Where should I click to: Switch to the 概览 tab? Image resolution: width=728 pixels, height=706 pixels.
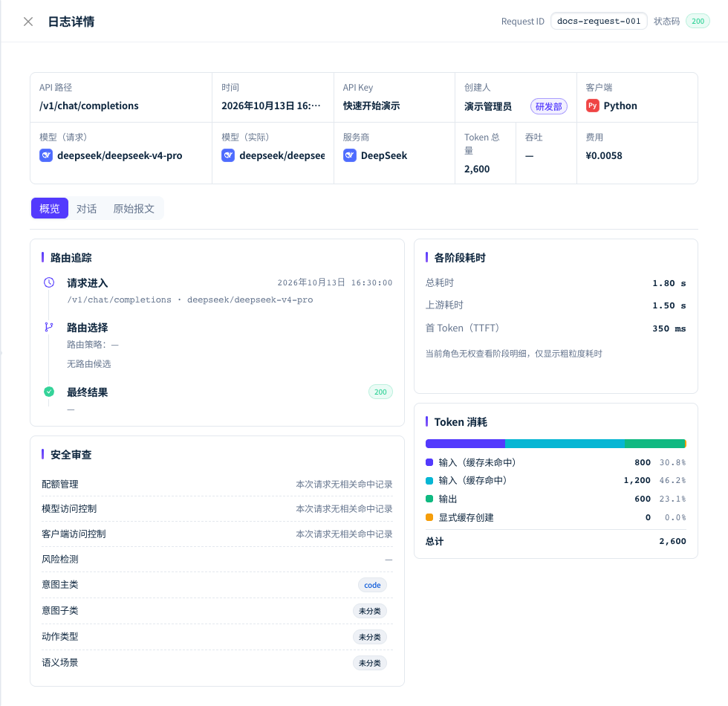(50, 209)
